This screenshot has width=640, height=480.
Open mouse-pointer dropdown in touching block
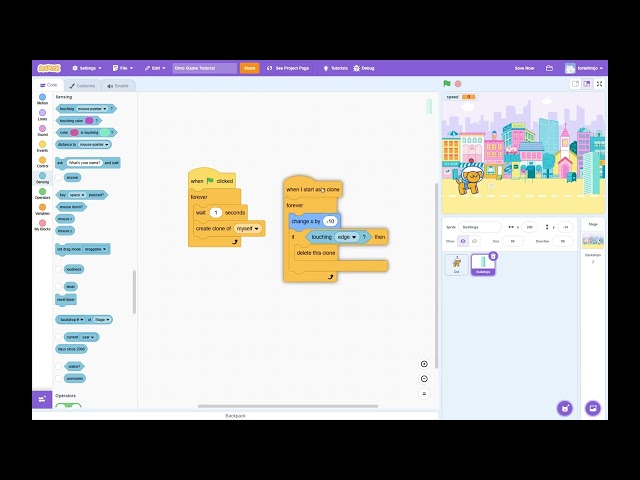(x=92, y=109)
